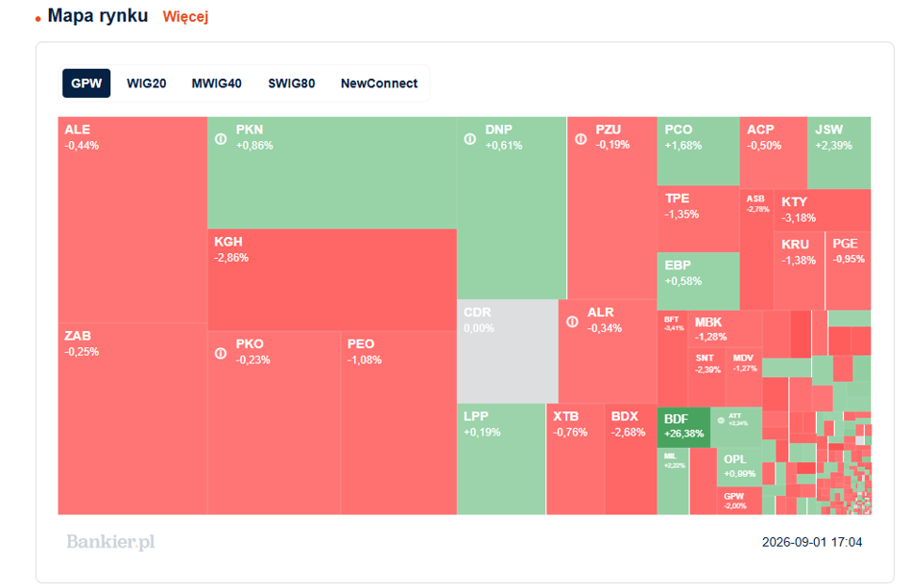Screen dimensions: 910x588
Task: Open the KGH -2,86% tile
Action: [332, 280]
